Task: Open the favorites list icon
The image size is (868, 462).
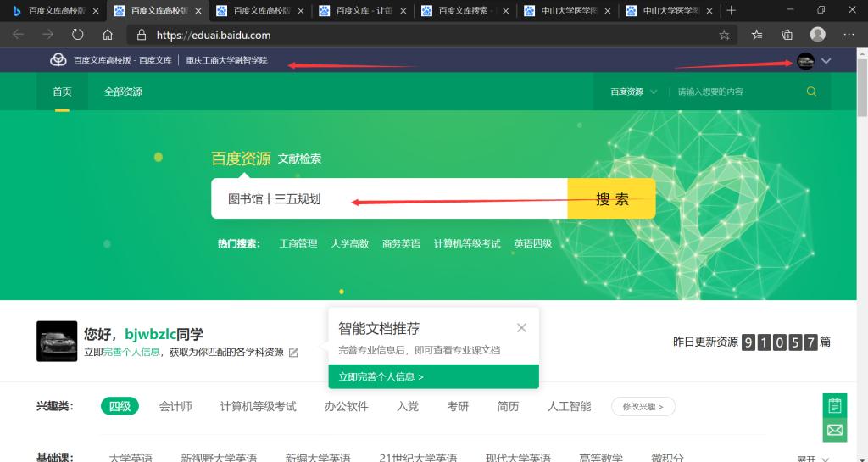Action: (757, 35)
